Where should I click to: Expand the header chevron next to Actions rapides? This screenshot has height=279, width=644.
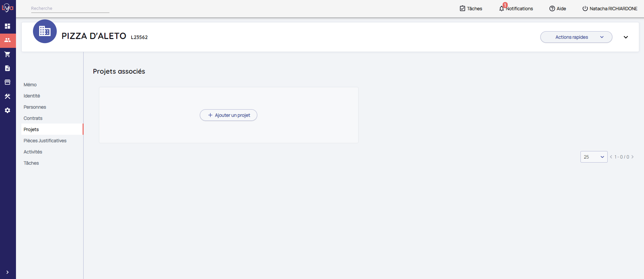coord(626,37)
